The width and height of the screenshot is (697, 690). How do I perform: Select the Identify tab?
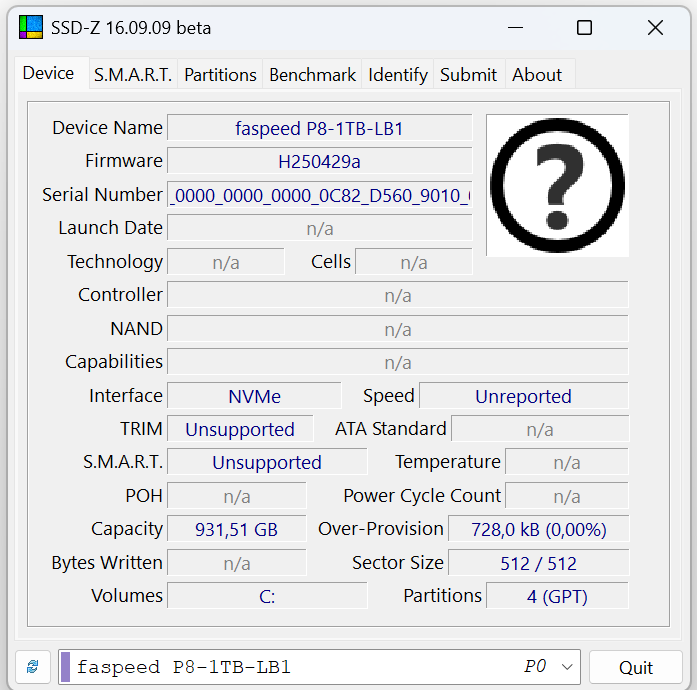point(397,75)
